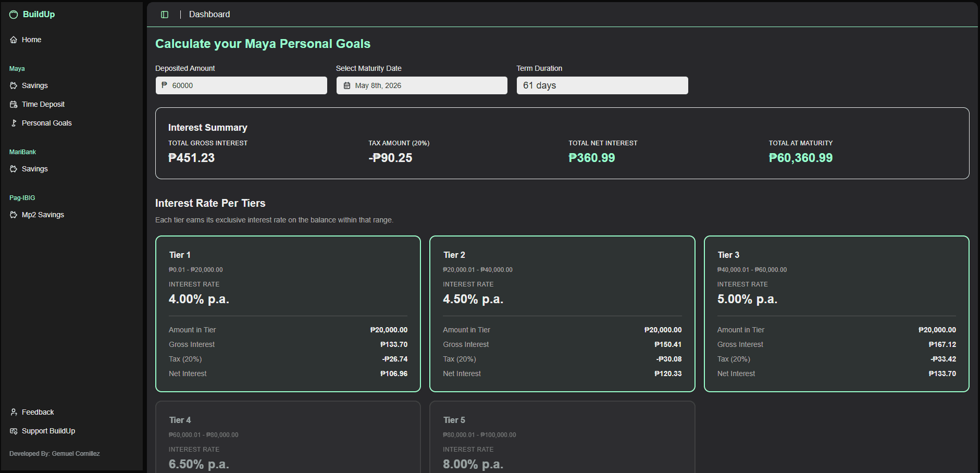Click Support BuildUp link

click(48, 431)
